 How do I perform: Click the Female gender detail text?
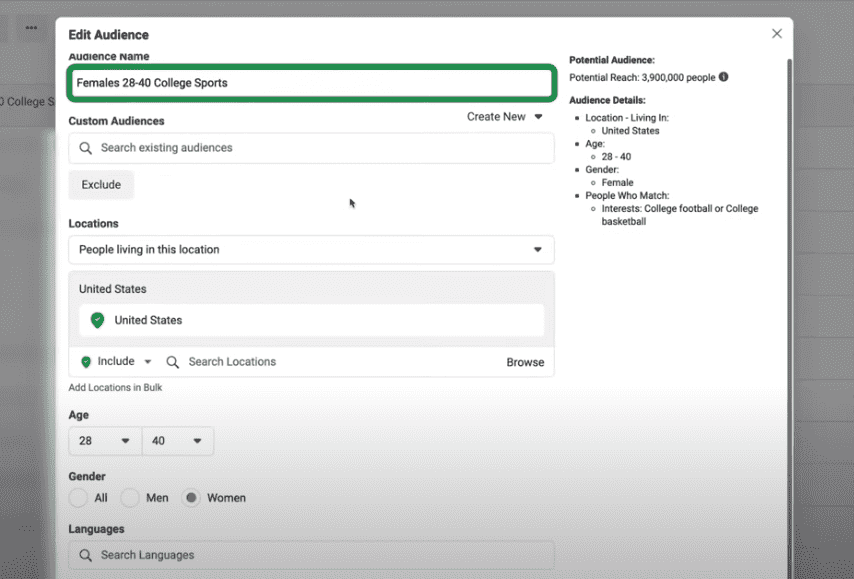pos(617,182)
